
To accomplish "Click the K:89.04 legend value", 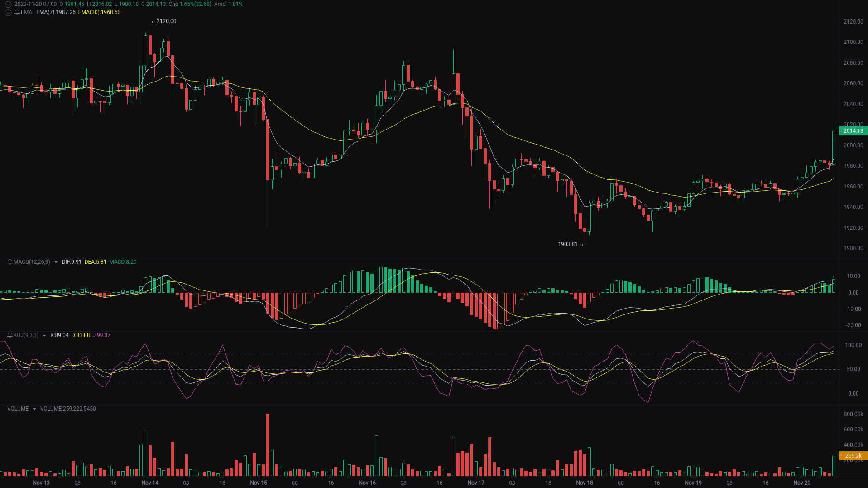I will coord(59,335).
